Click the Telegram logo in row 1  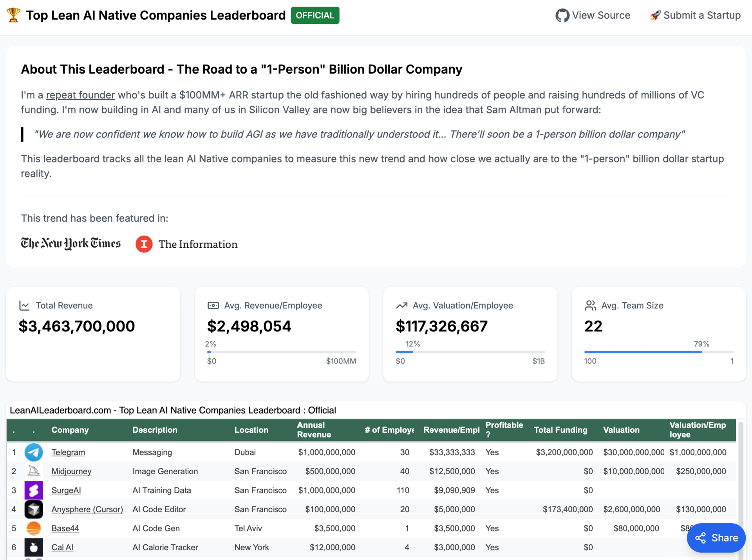34,452
